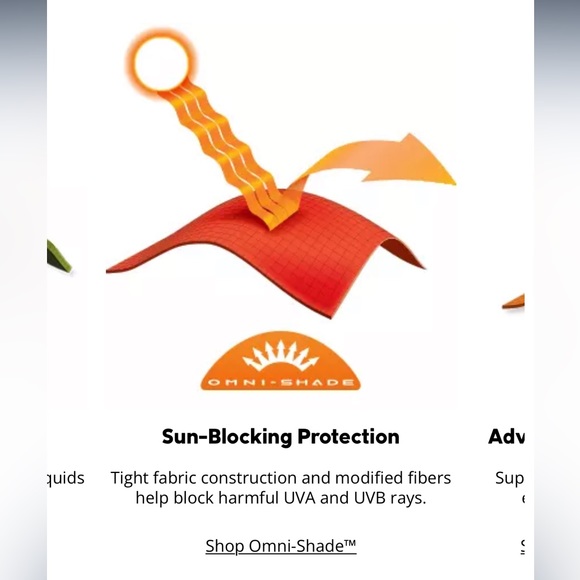Click the curved orange reflection arrow
Image resolution: width=580 pixels, height=580 pixels.
coord(374,163)
